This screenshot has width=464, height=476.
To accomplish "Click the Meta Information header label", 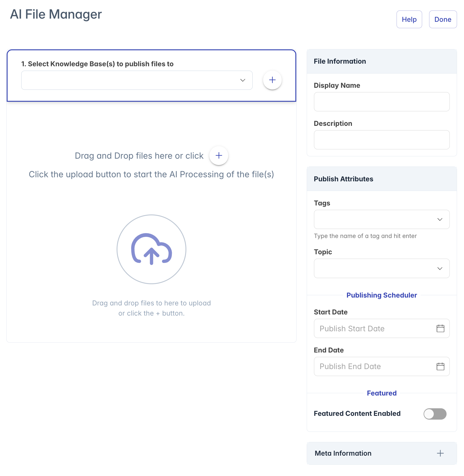I will click(x=343, y=453).
